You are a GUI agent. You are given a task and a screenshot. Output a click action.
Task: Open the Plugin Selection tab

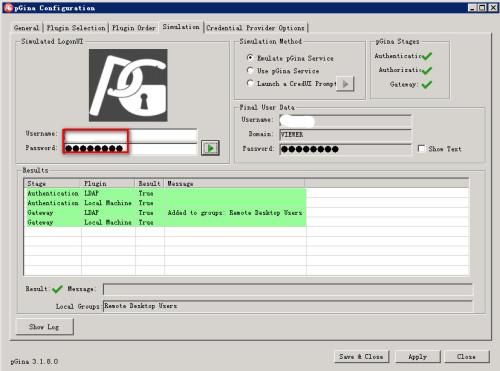coord(76,28)
